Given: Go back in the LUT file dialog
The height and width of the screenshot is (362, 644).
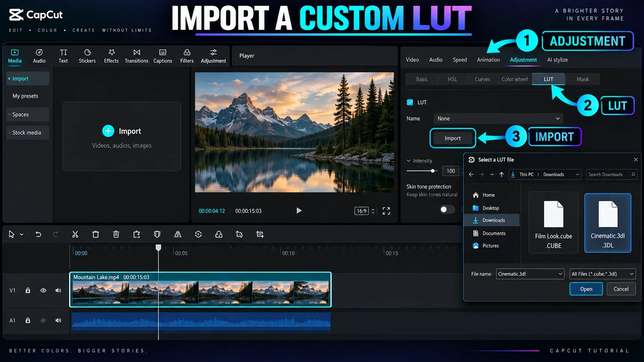Looking at the screenshot, I should point(471,174).
